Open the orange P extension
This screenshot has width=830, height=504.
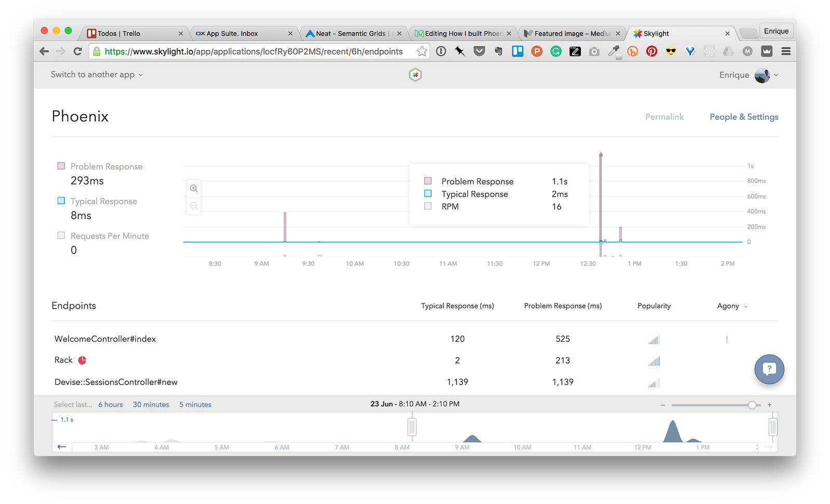click(x=537, y=51)
